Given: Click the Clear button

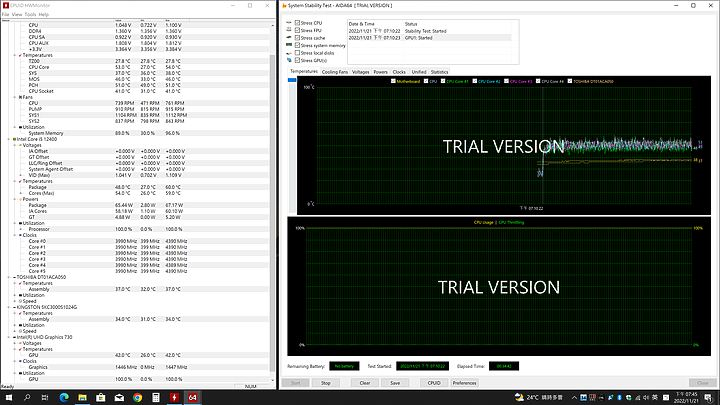Looking at the screenshot, I should coord(365,383).
